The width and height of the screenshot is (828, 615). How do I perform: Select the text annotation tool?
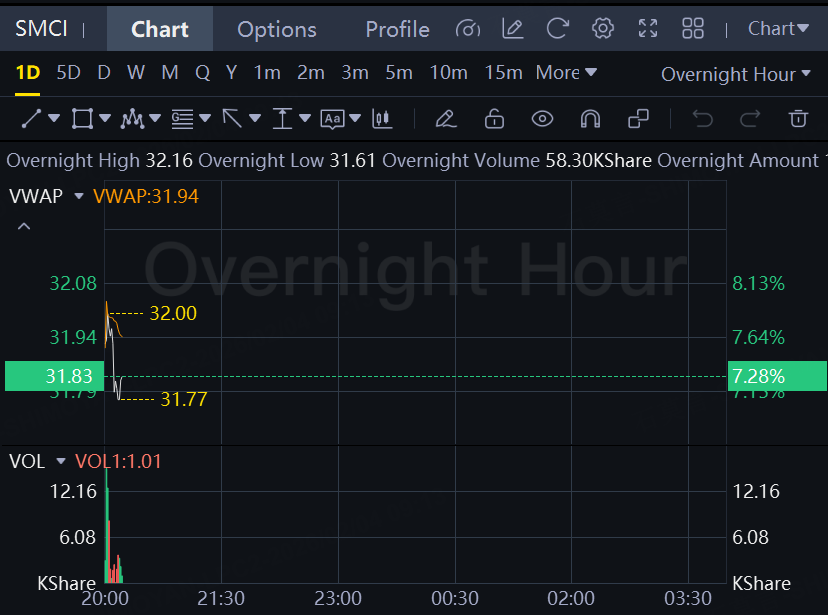point(332,119)
